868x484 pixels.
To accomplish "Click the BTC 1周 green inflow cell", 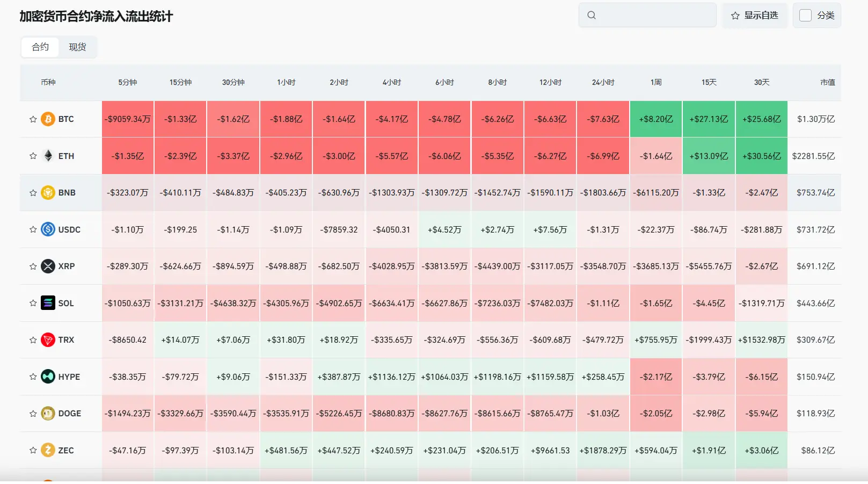I will (x=656, y=119).
